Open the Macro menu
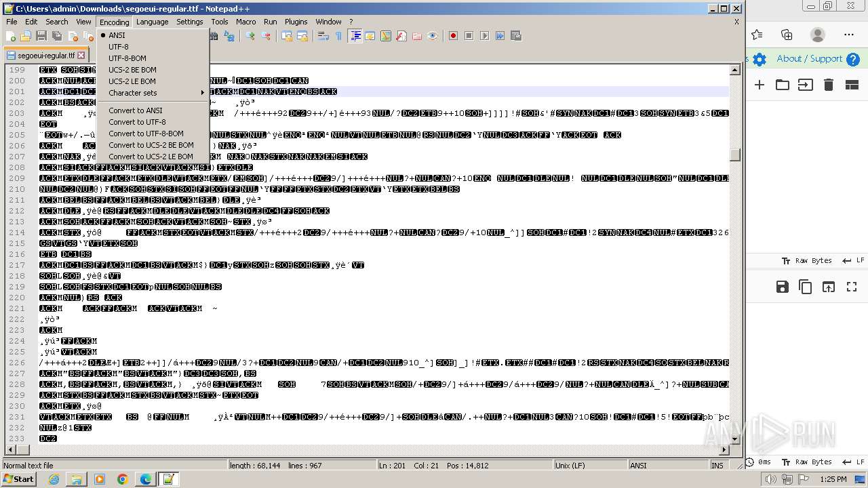 tap(245, 22)
